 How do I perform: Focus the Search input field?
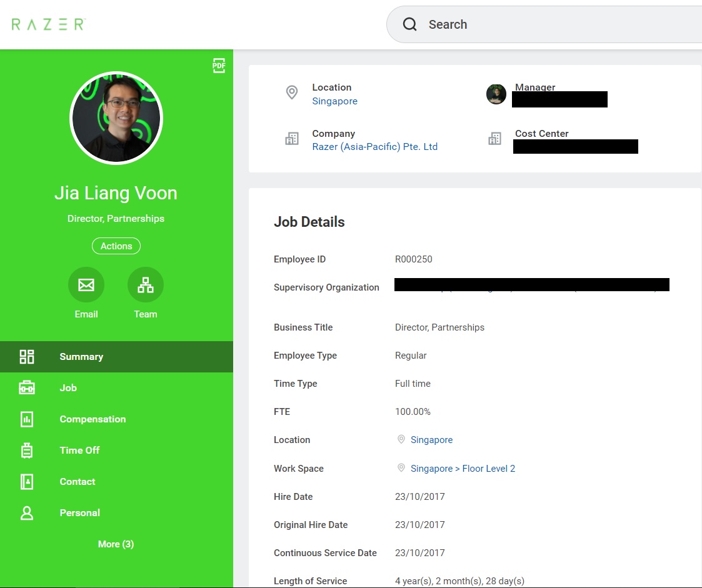coord(544,24)
